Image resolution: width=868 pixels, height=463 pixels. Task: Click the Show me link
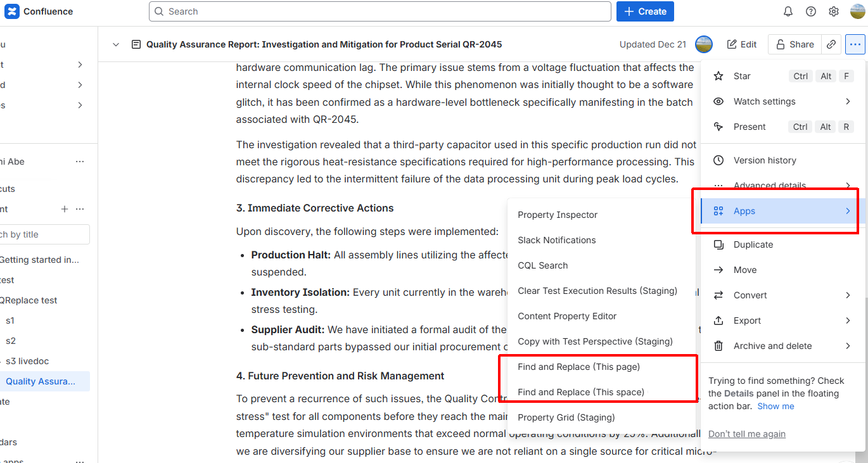click(x=775, y=406)
